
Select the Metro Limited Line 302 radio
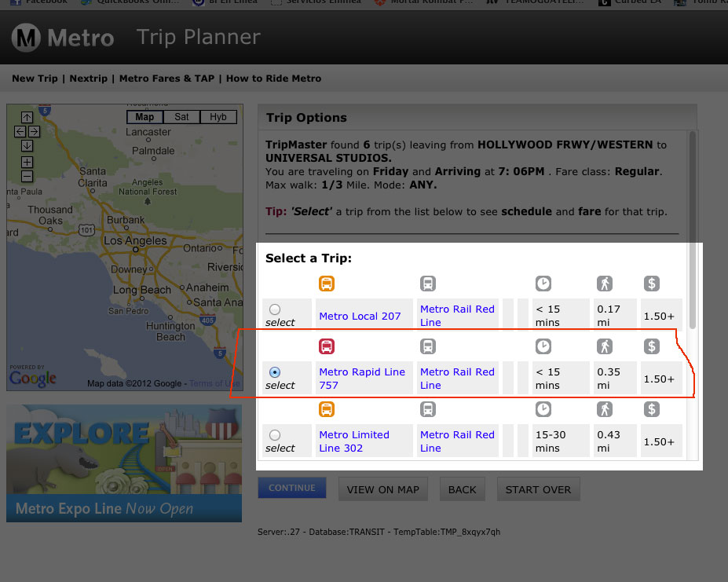pyautogui.click(x=275, y=435)
